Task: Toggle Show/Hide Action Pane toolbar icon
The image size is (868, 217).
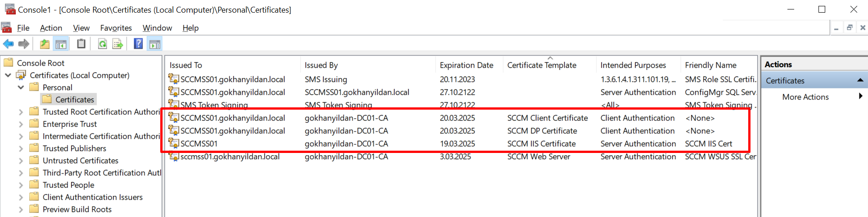Action: pos(154,44)
